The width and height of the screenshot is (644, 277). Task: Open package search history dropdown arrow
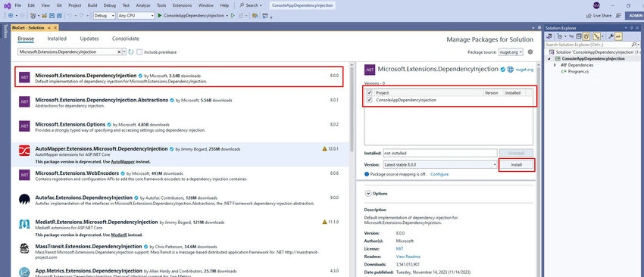coord(124,52)
